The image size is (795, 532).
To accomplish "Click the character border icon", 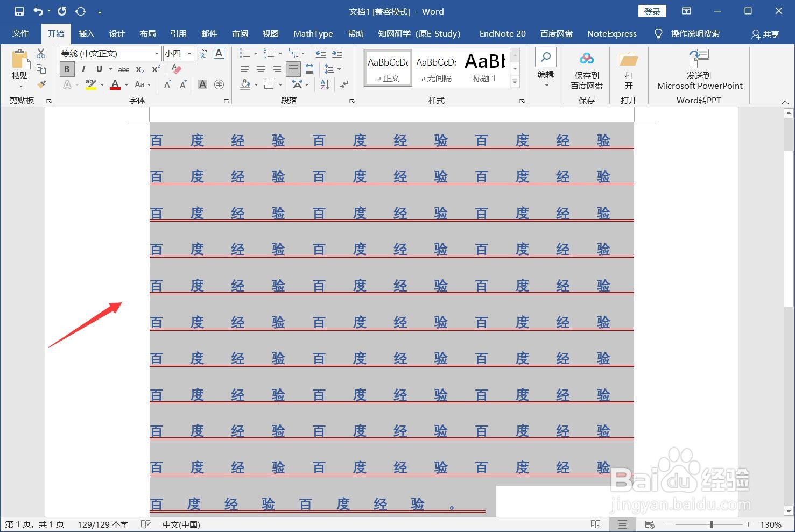I will pyautogui.click(x=219, y=53).
